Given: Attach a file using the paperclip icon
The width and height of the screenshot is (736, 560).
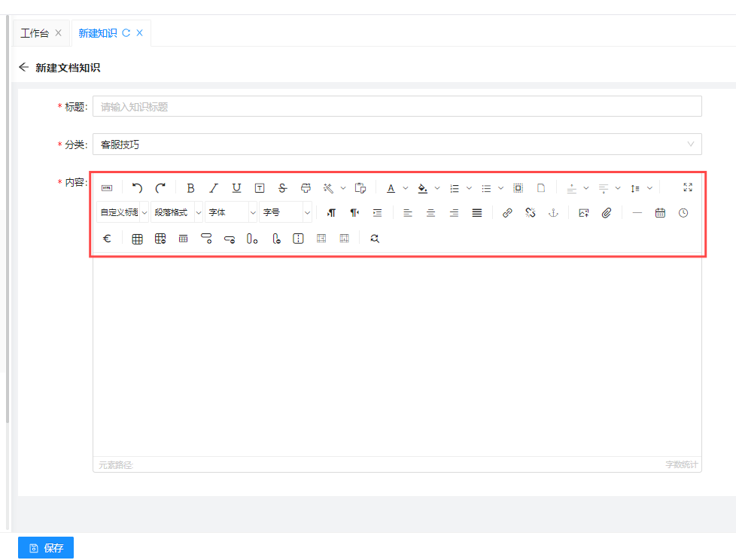Looking at the screenshot, I should (607, 213).
